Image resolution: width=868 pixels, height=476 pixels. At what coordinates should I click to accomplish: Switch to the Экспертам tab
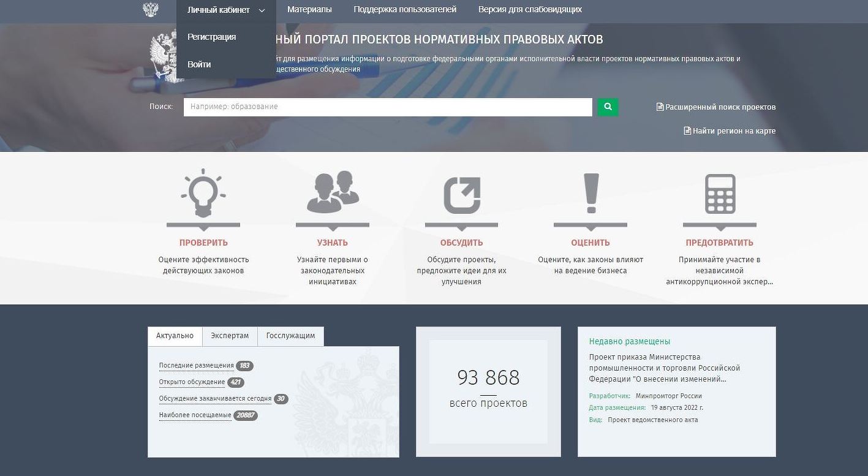[230, 336]
